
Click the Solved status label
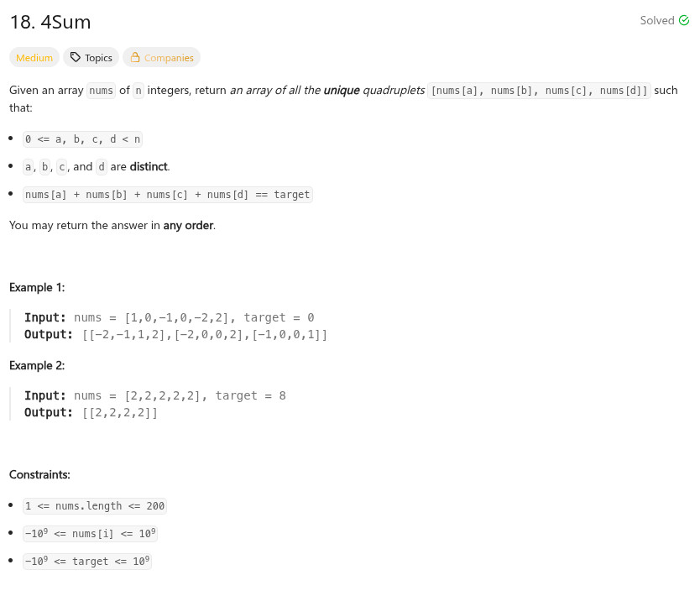tap(656, 20)
